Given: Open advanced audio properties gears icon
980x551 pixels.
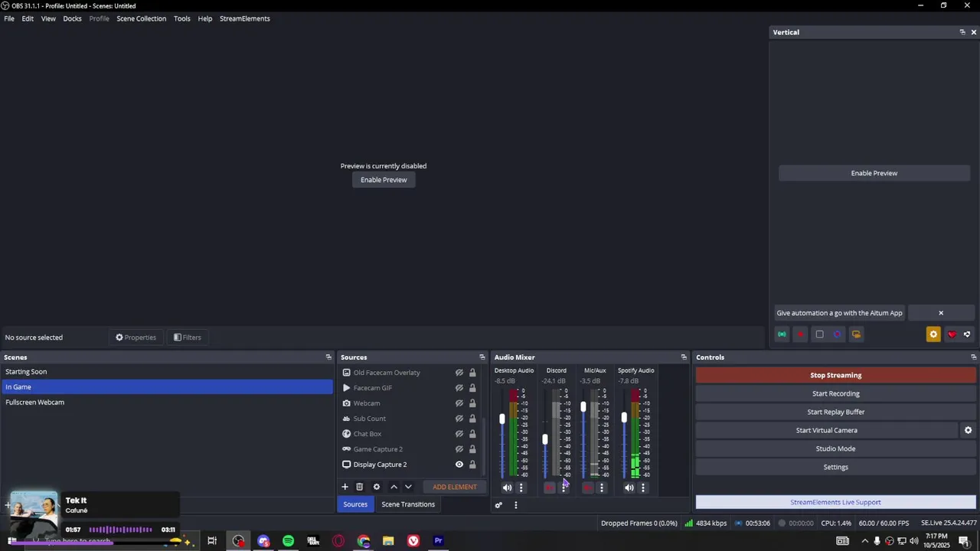Looking at the screenshot, I should tap(498, 505).
